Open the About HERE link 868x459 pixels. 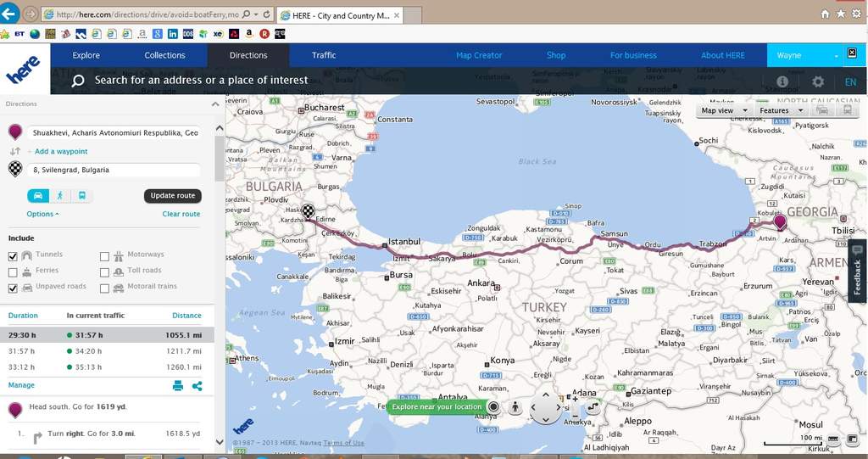[723, 55]
